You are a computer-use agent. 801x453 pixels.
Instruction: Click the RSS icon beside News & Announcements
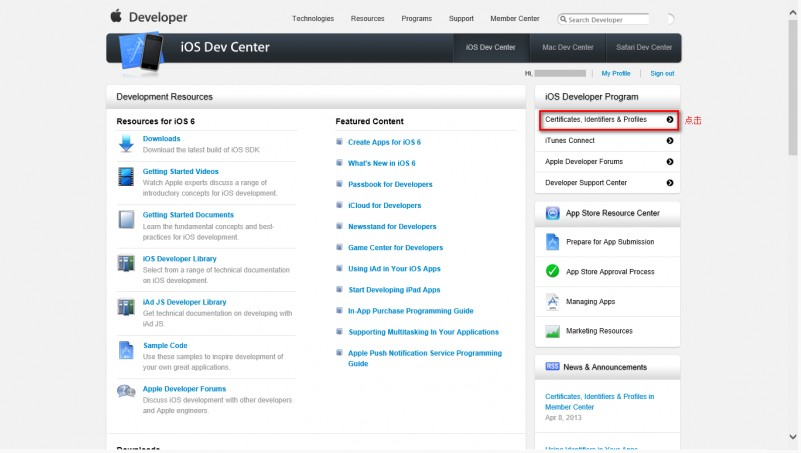tap(552, 367)
